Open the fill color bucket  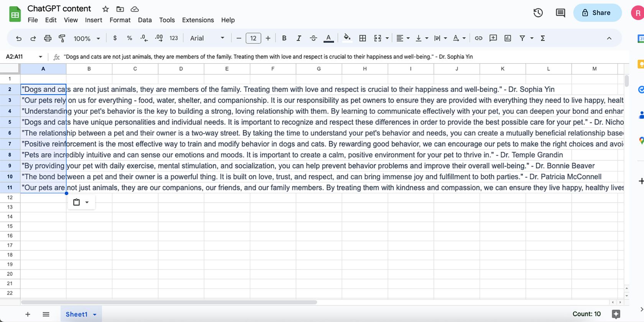point(347,38)
